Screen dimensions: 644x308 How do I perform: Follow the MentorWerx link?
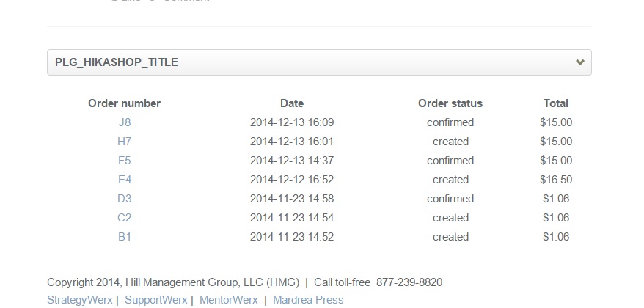tap(229, 300)
